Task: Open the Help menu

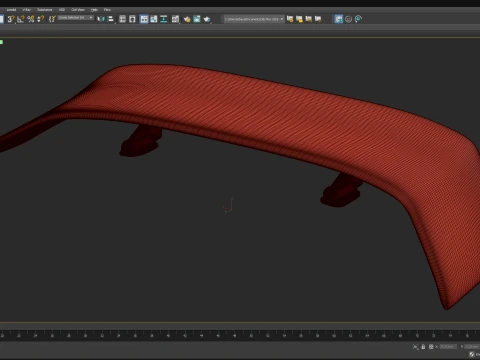Action: pyautogui.click(x=94, y=10)
